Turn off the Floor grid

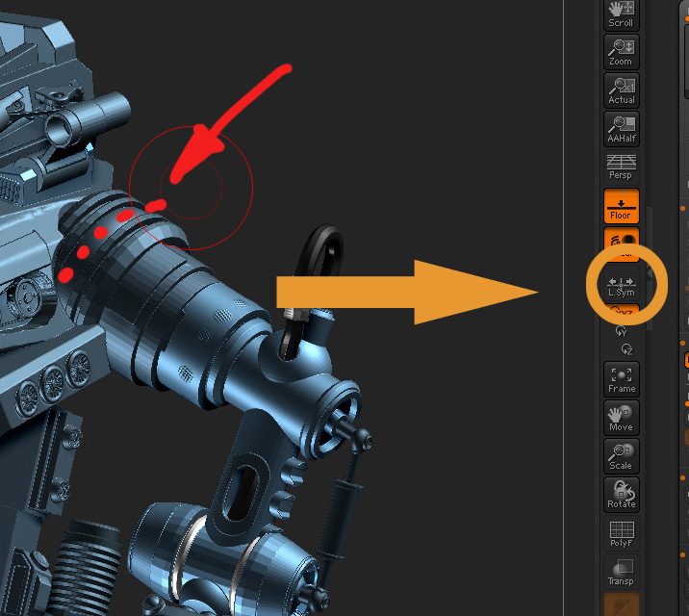coord(622,207)
